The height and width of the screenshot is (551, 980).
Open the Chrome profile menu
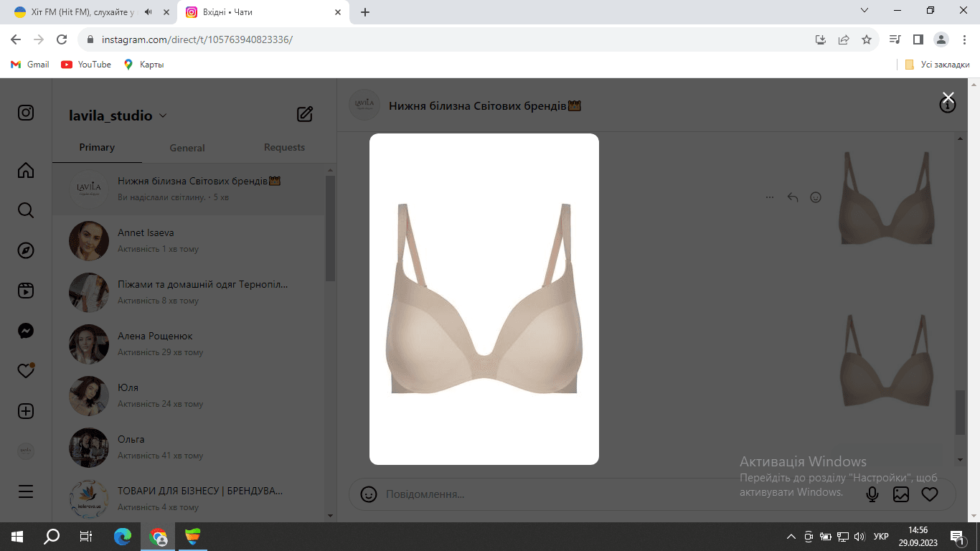click(941, 39)
